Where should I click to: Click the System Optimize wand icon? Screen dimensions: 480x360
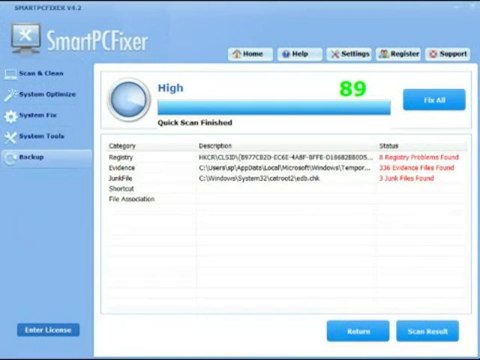tap(10, 95)
